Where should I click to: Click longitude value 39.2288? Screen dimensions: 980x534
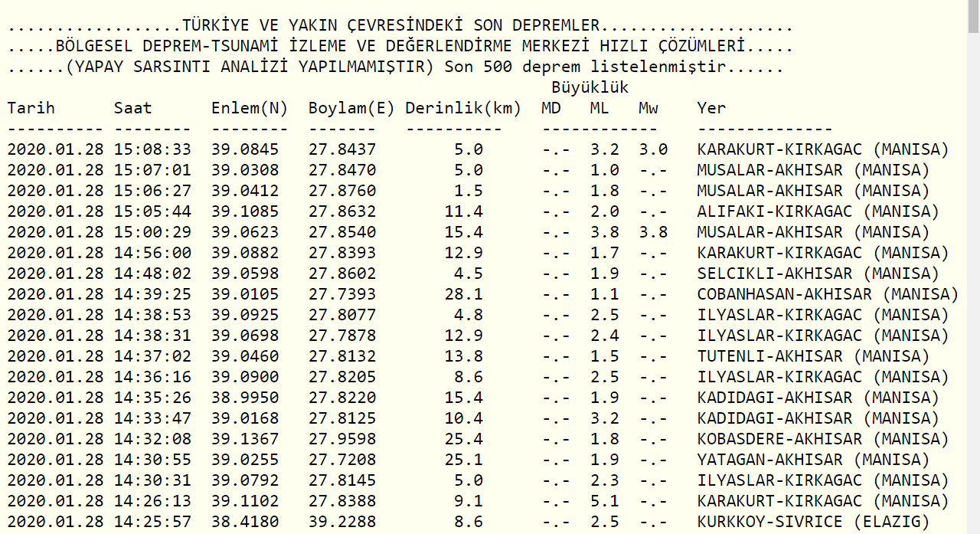point(342,522)
